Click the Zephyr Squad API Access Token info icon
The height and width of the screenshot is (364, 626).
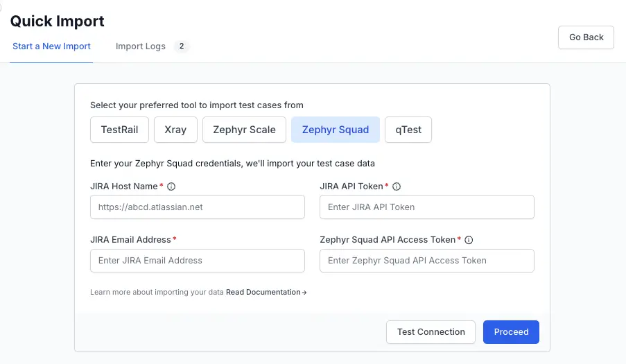point(469,240)
